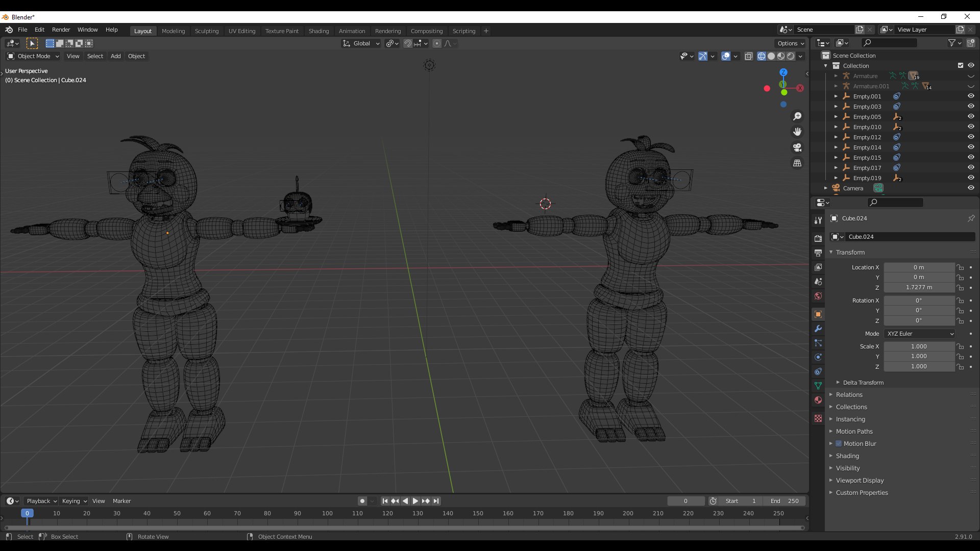Open the Material properties tab
The image size is (980, 551).
(x=818, y=400)
